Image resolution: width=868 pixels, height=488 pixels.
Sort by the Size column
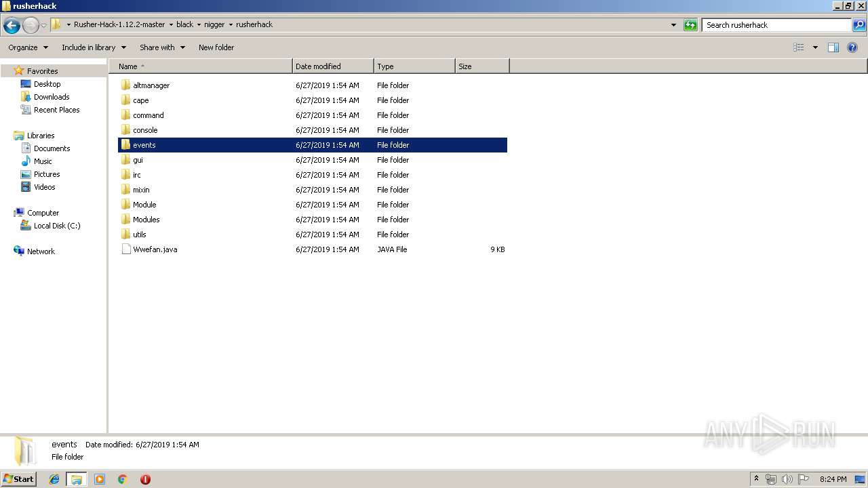click(x=482, y=66)
